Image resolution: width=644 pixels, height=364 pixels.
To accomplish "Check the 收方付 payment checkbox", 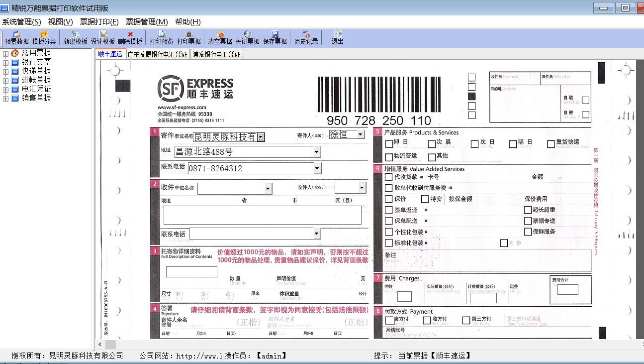I will coord(427,320).
